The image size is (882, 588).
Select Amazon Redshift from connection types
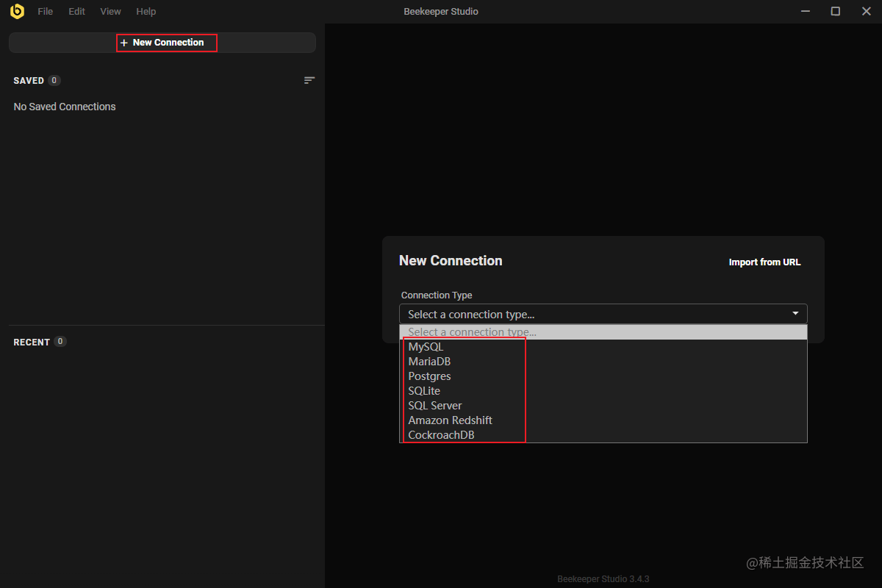603,420
